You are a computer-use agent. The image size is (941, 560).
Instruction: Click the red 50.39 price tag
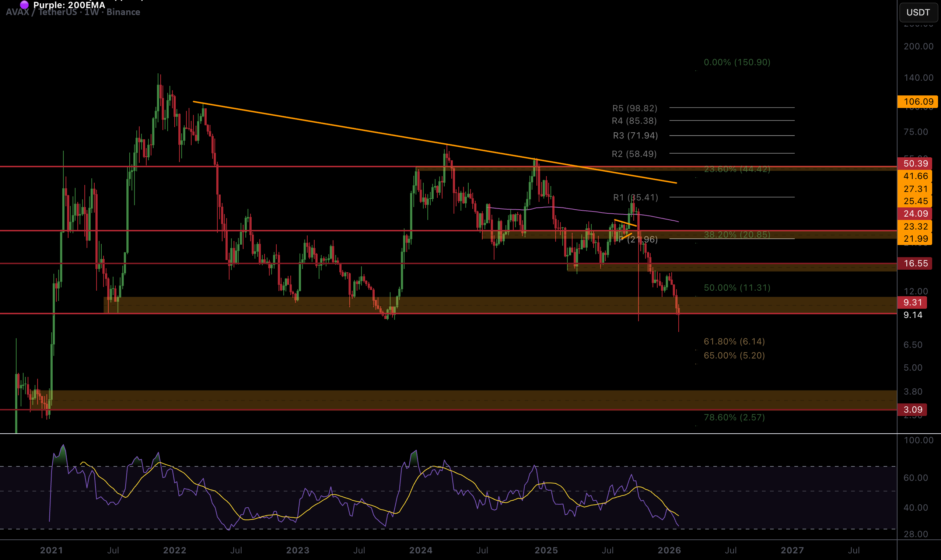coord(915,164)
